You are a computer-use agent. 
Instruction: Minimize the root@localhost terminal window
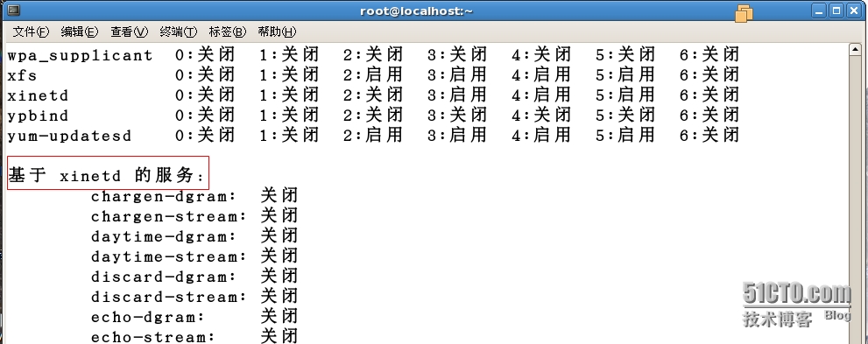click(x=819, y=11)
